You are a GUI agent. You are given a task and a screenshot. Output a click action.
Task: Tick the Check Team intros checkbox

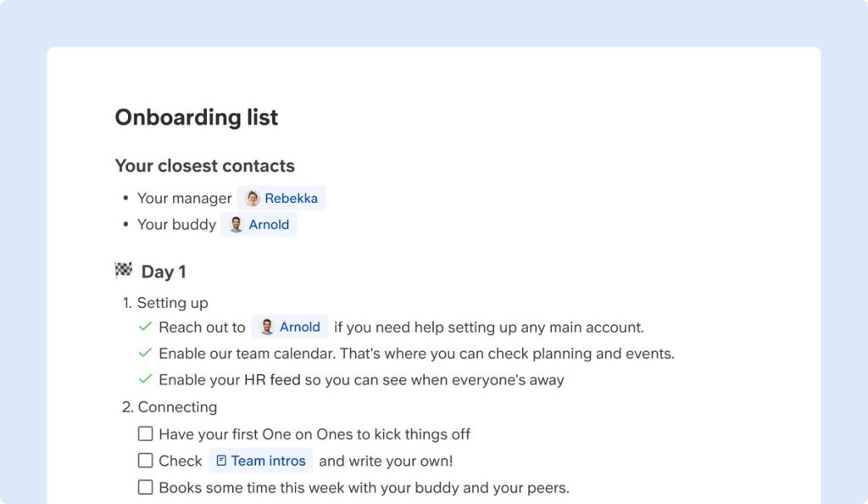[146, 461]
